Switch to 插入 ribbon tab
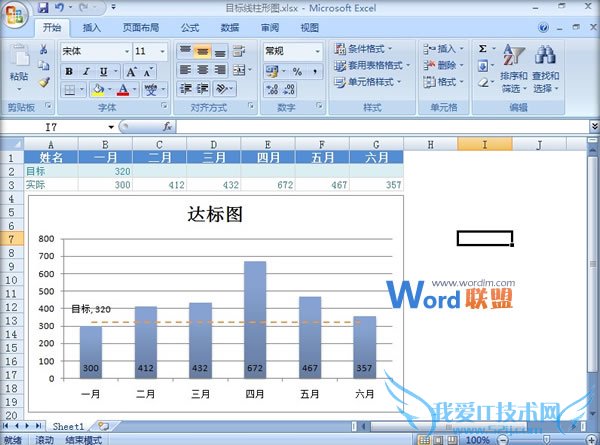Screen dimensions: 600x445 (x=91, y=28)
